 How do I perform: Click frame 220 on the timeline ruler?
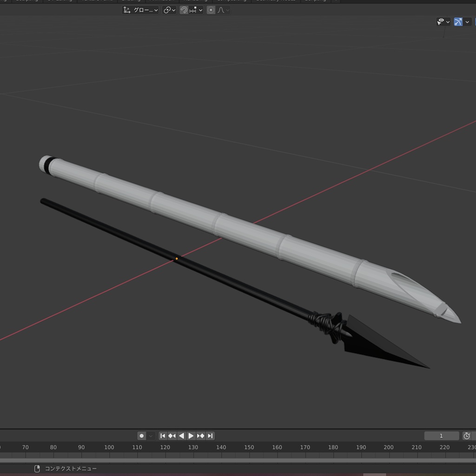(x=444, y=447)
